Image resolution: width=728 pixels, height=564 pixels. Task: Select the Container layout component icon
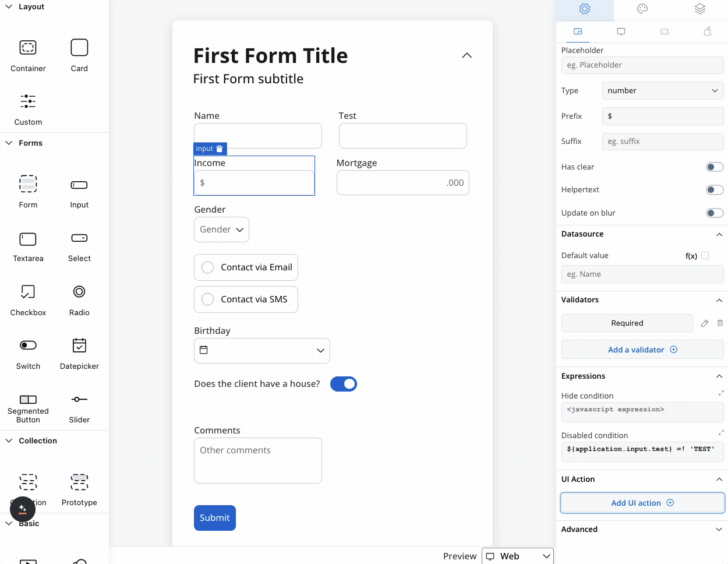click(28, 47)
